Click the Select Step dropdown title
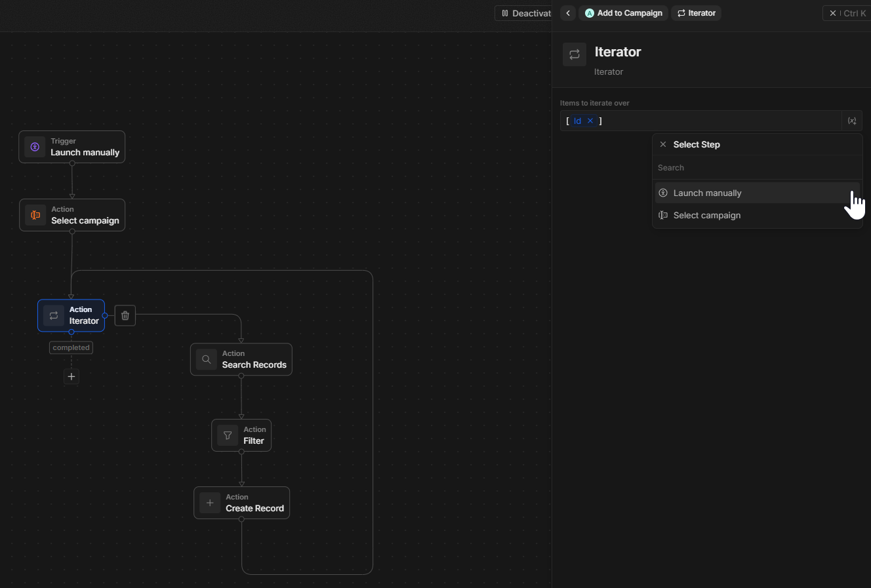The image size is (871, 588). click(x=697, y=144)
